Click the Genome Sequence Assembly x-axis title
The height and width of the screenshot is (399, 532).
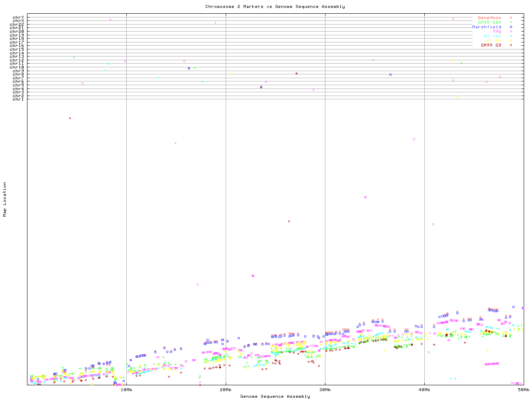coord(275,397)
